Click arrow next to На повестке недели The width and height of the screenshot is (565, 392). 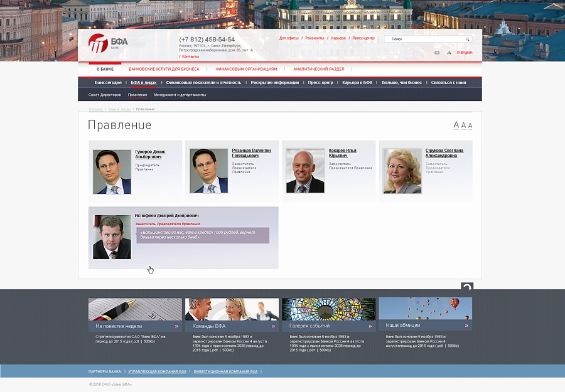(x=176, y=327)
